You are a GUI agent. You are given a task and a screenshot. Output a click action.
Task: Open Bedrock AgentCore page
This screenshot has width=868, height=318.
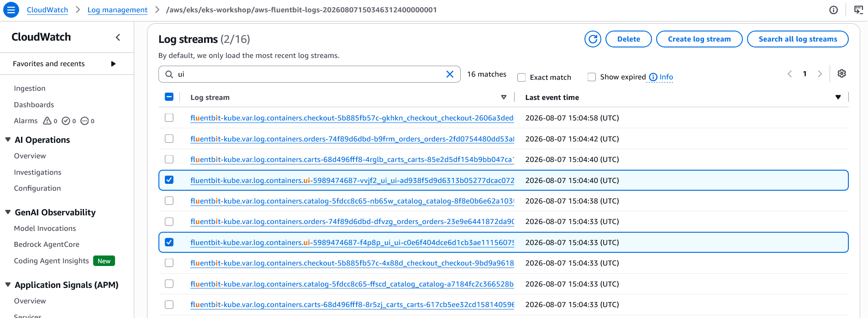point(47,245)
